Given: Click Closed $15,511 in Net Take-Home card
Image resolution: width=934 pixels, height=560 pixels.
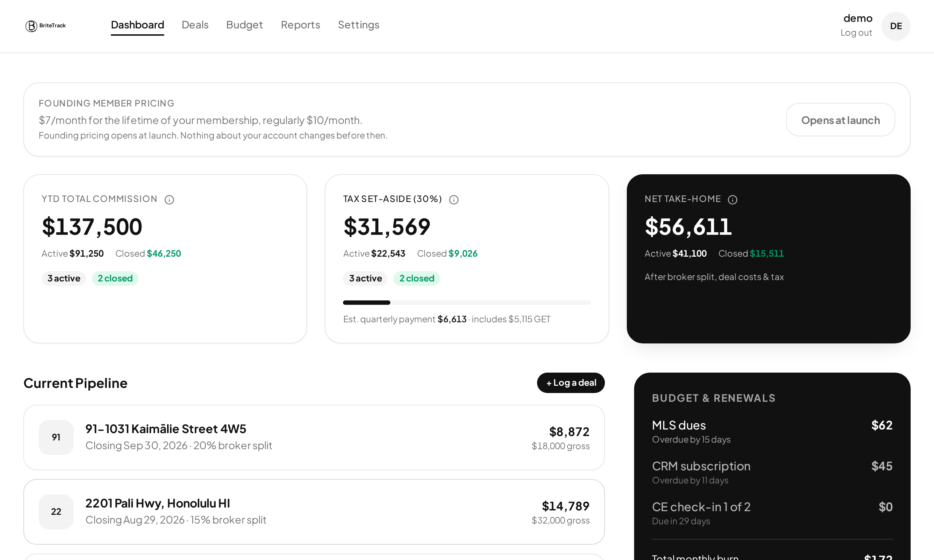Looking at the screenshot, I should pos(751,254).
